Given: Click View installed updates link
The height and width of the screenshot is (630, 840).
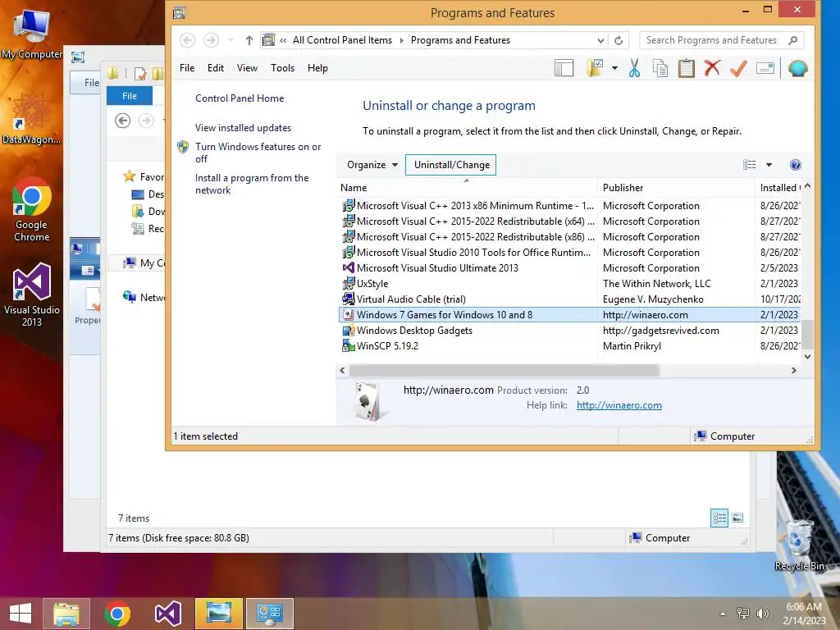Looking at the screenshot, I should tap(243, 127).
